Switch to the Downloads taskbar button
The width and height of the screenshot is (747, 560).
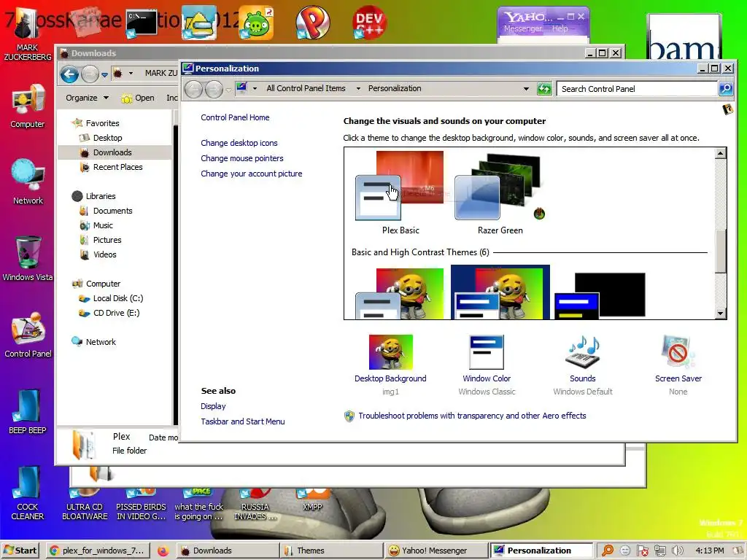228,551
